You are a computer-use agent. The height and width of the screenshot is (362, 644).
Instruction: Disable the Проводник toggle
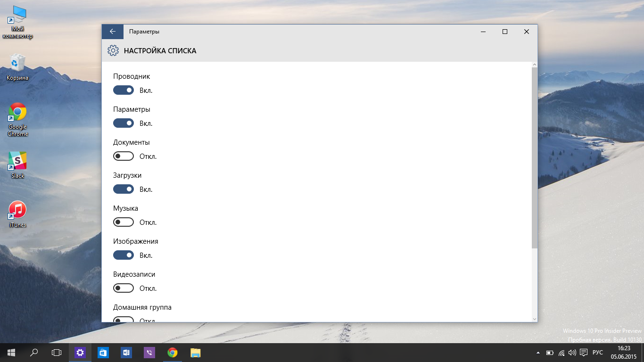(x=124, y=90)
